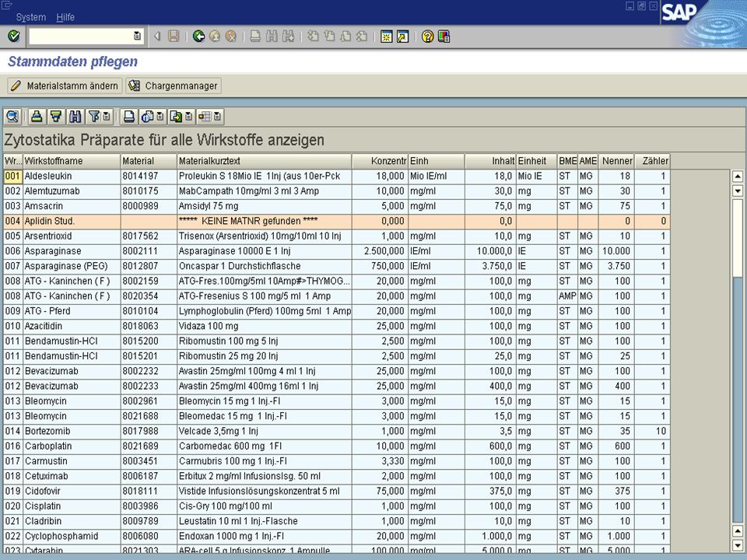Go to the last page icon

tap(362, 37)
